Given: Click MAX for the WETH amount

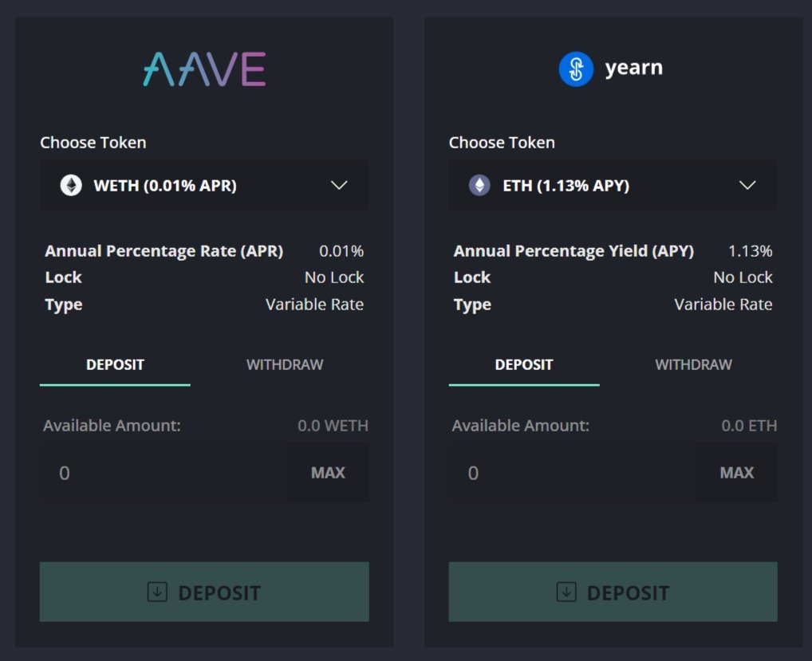Looking at the screenshot, I should tap(328, 472).
